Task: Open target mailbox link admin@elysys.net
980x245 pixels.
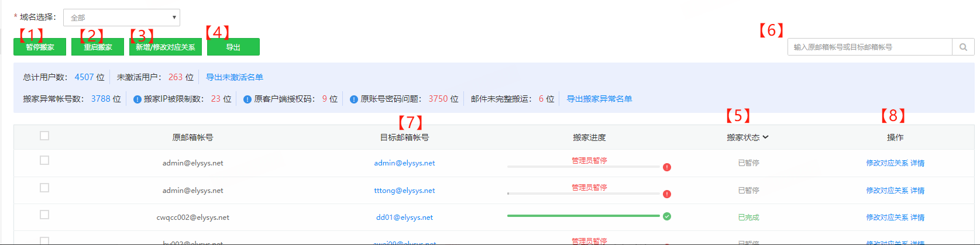Action: click(404, 163)
